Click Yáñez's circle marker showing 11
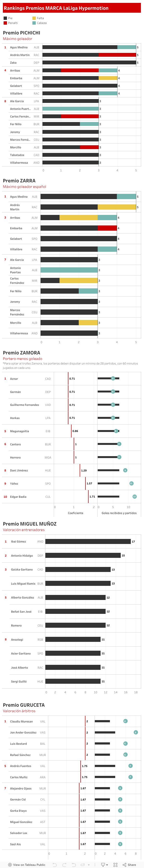 (132, 483)
